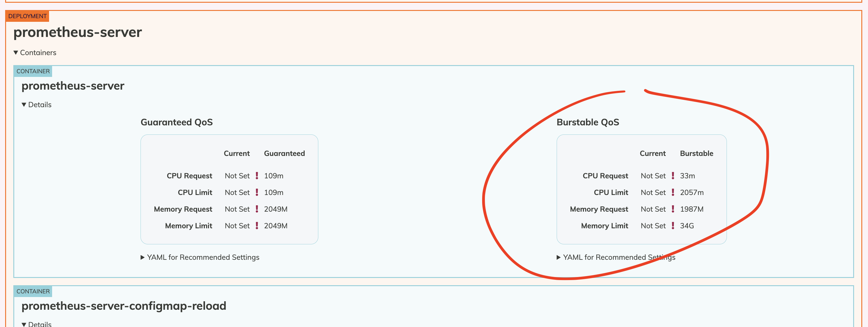Click the 2049M Guaranteed Memory Limit value
The height and width of the screenshot is (327, 868).
point(276,226)
